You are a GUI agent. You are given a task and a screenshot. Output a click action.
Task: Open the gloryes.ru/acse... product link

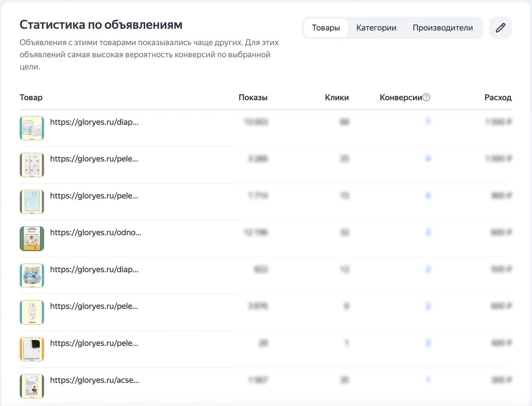(x=94, y=380)
